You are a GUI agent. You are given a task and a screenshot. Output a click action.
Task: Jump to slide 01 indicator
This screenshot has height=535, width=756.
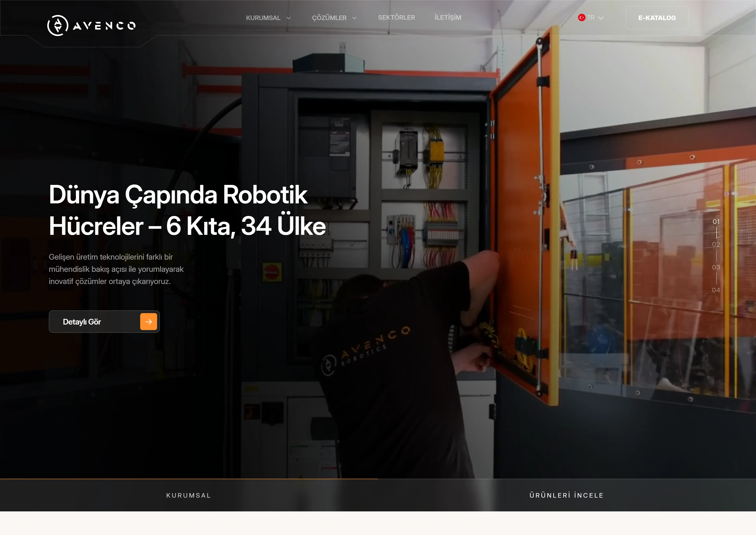coord(716,222)
